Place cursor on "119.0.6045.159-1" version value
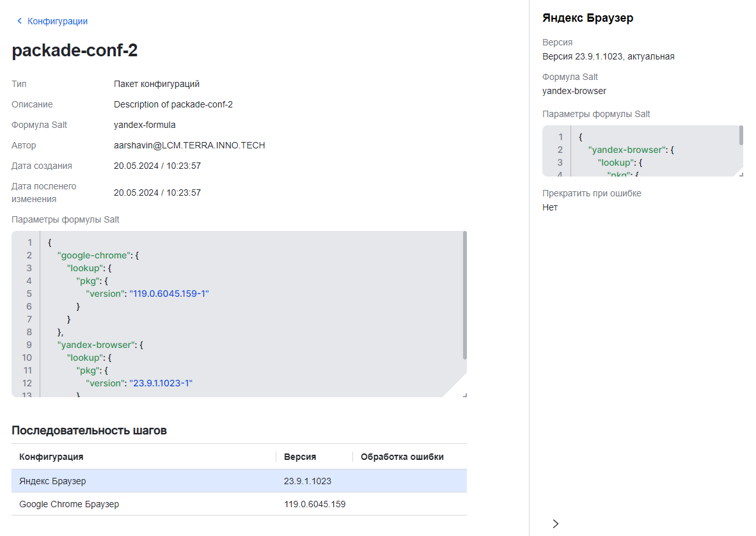756x536 pixels. point(169,294)
